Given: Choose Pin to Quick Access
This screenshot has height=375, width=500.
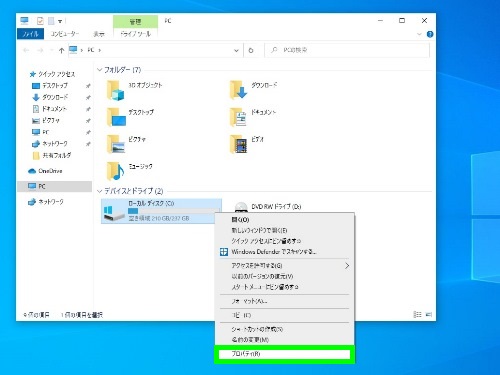Looking at the screenshot, I should point(284,241).
